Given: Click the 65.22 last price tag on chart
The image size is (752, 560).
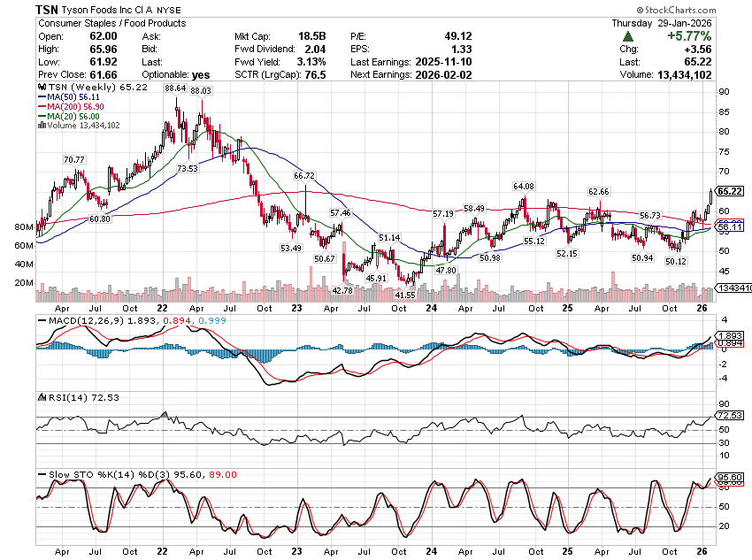Looking at the screenshot, I should tap(729, 191).
